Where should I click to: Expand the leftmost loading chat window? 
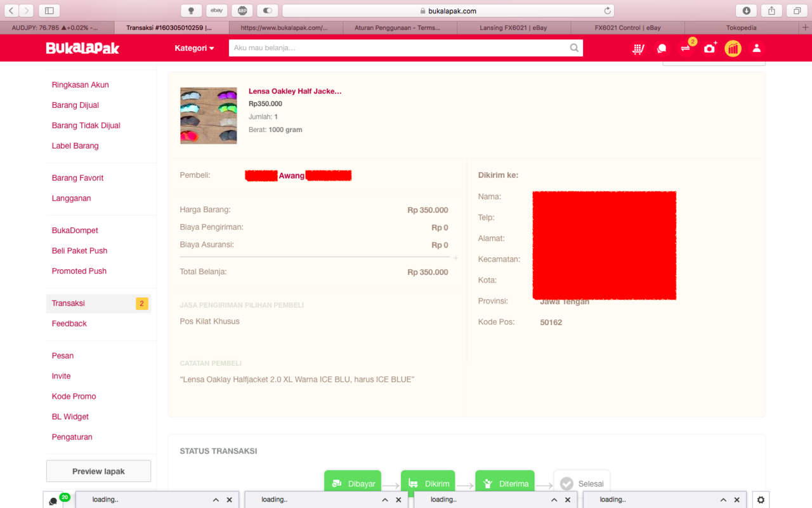tap(216, 500)
